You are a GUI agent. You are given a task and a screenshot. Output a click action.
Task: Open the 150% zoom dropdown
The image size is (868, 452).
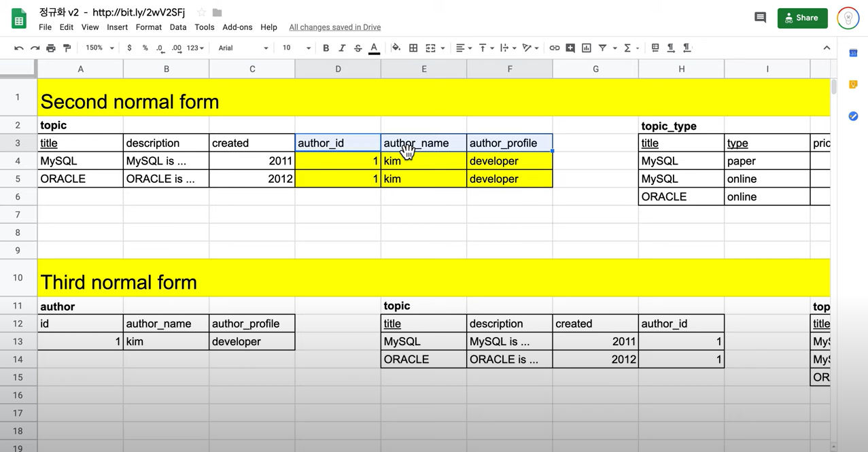[99, 48]
